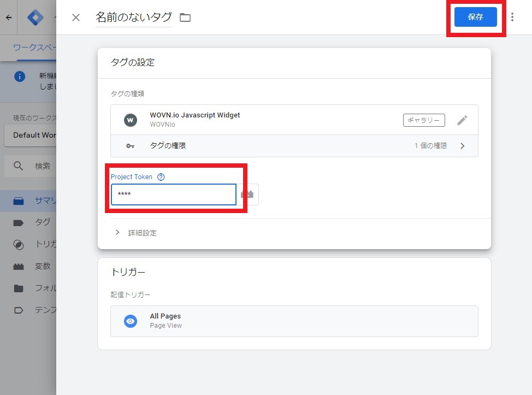Click the blue 保存 save button
Image resolution: width=532 pixels, height=395 pixels.
click(475, 17)
